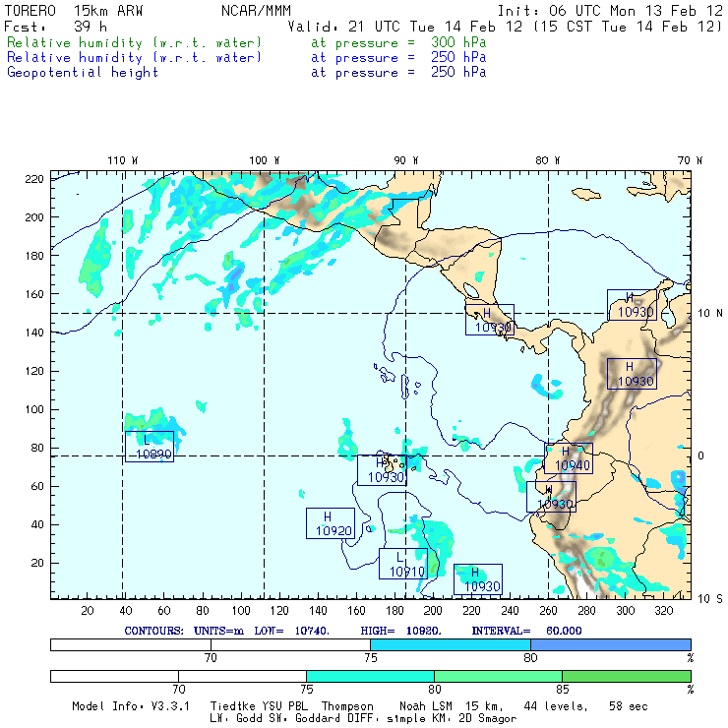Image resolution: width=728 pixels, height=728 pixels.
Task: Click the '320' label on horizontal axis
Action: click(663, 611)
